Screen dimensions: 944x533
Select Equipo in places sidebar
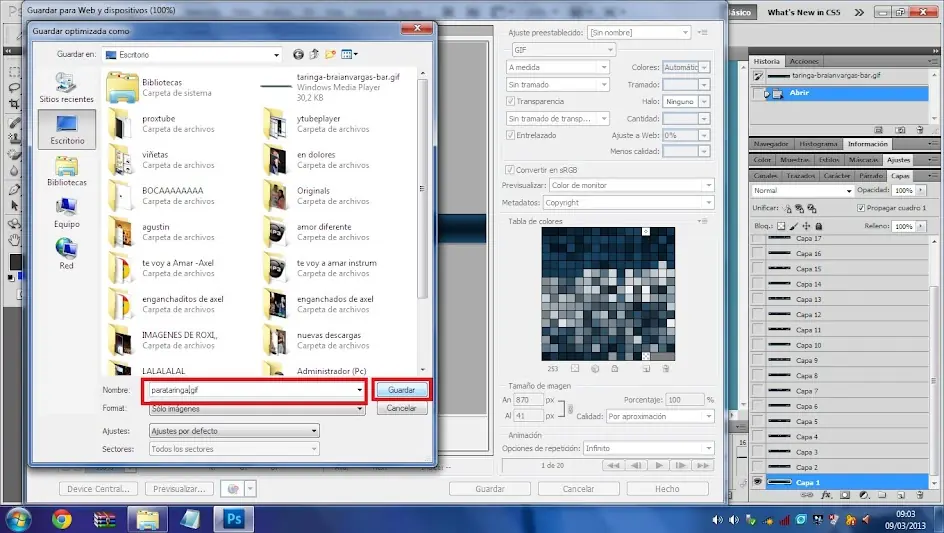66,213
